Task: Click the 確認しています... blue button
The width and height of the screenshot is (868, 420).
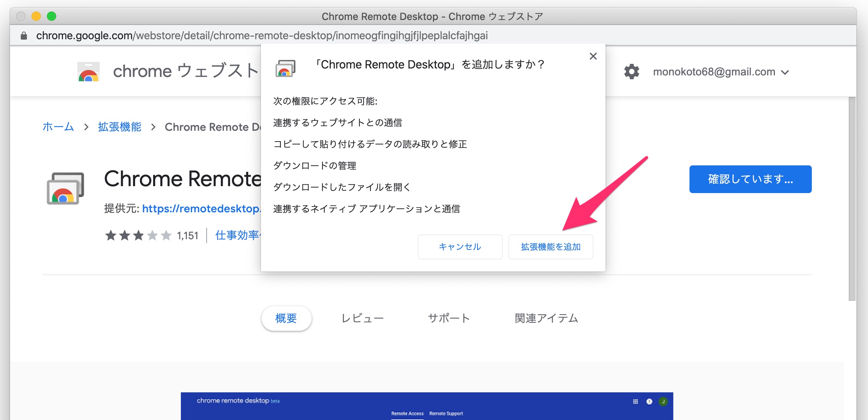Action: pyautogui.click(x=750, y=179)
